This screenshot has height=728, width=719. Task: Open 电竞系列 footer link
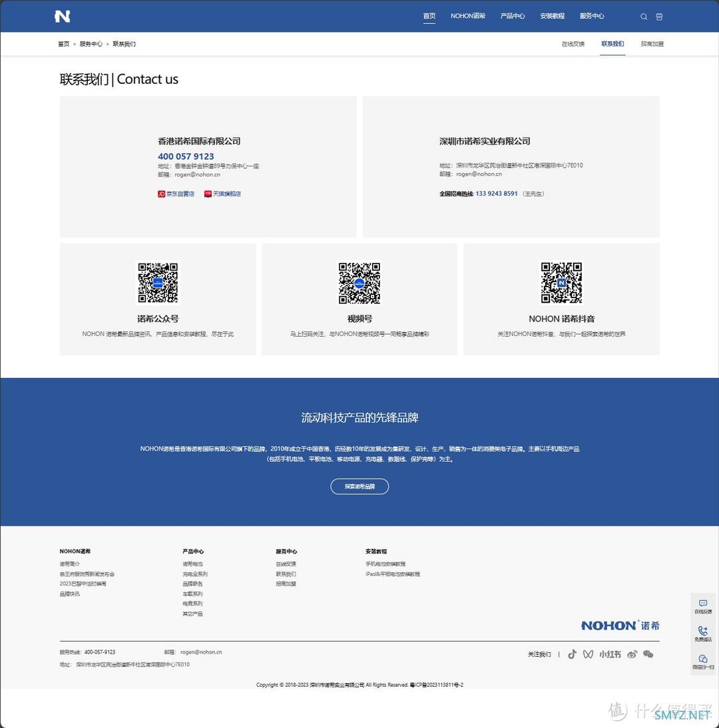[192, 604]
